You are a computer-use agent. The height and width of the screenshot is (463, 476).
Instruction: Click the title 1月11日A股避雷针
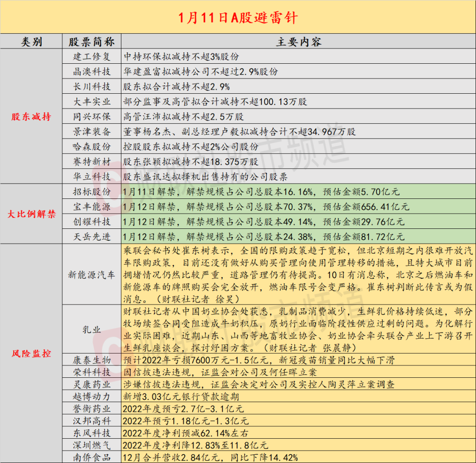(238, 18)
